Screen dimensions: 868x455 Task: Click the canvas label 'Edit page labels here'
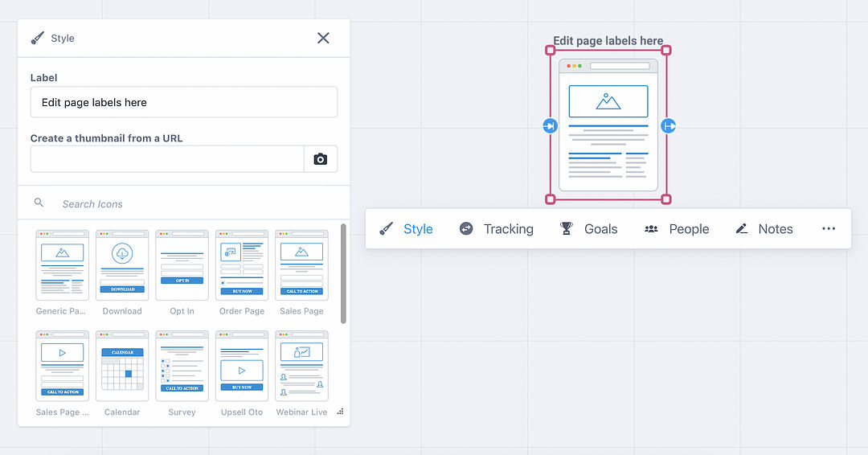[x=608, y=40]
